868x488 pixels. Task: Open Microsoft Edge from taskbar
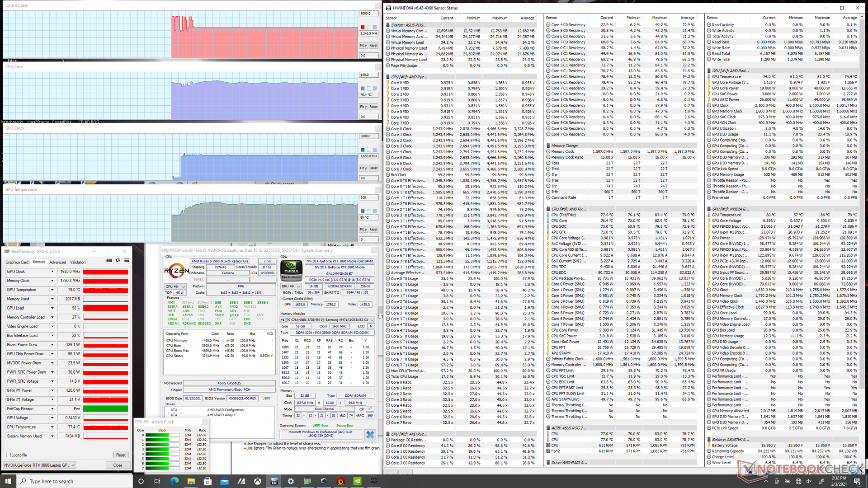coord(174,481)
